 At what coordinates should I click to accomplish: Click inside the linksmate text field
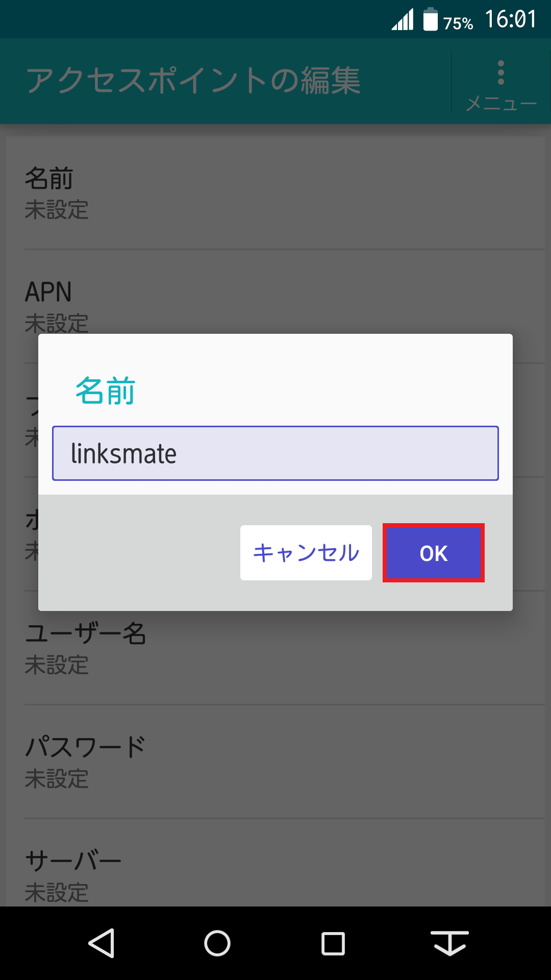(275, 453)
